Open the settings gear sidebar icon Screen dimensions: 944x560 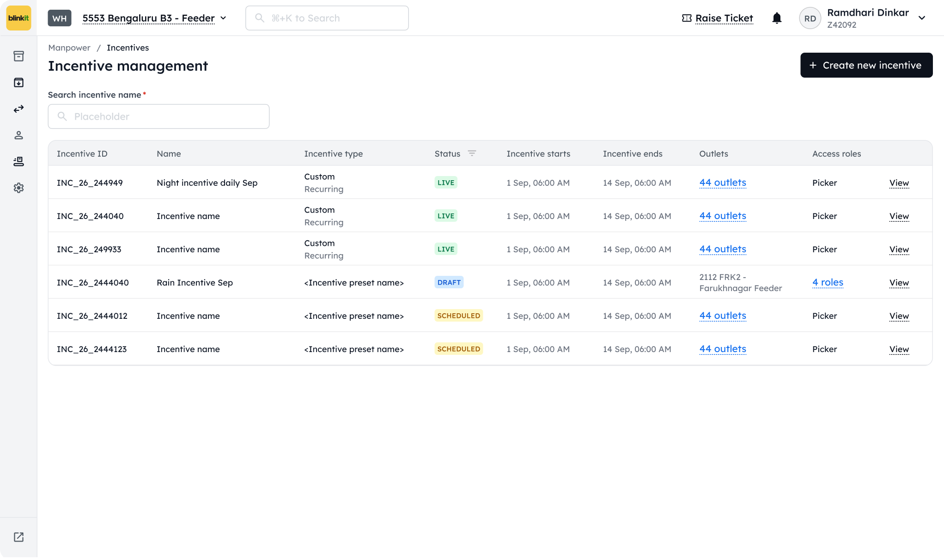click(18, 188)
